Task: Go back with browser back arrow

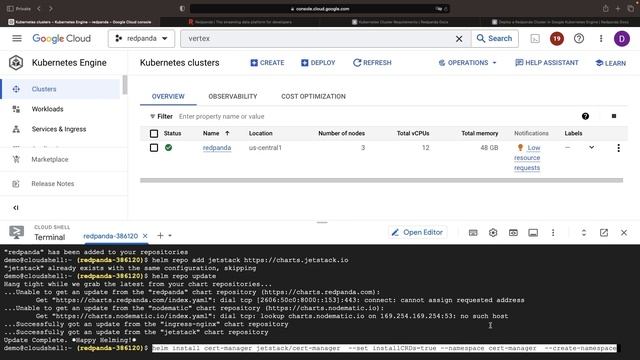Action: 39,9
